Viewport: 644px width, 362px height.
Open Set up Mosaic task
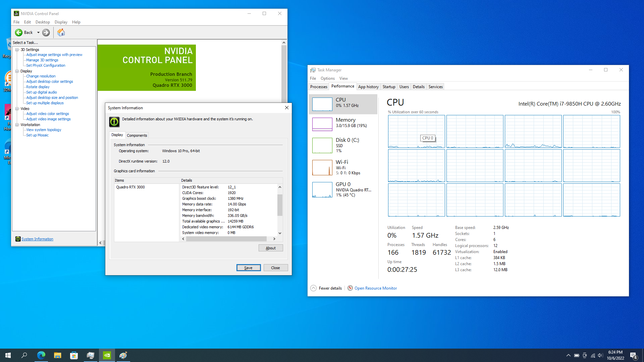(38, 135)
